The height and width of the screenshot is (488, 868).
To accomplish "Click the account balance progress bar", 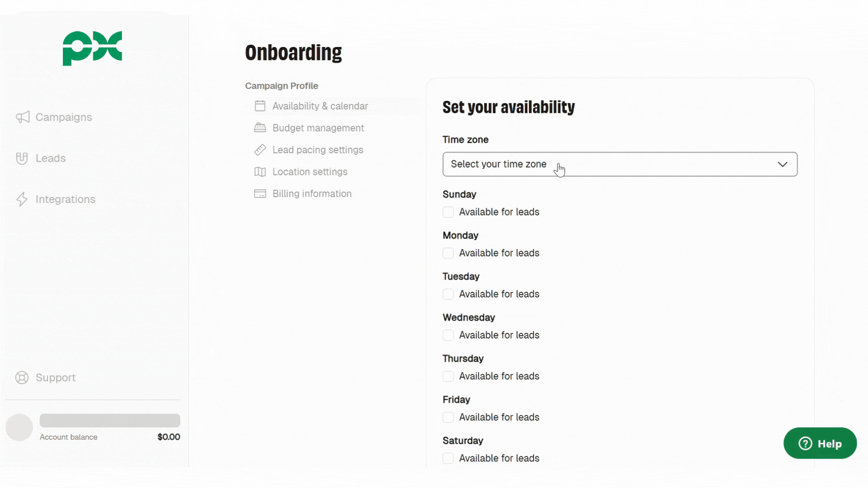I will click(x=109, y=421).
